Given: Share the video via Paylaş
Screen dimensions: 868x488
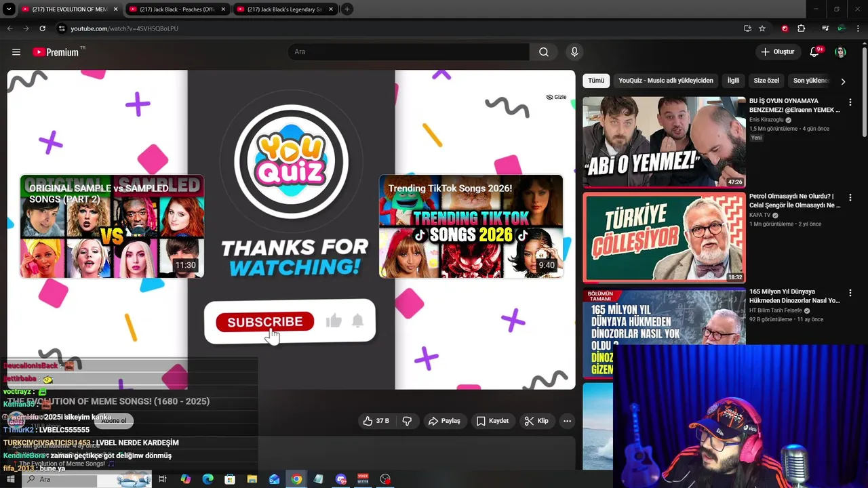Looking at the screenshot, I should [x=444, y=421].
